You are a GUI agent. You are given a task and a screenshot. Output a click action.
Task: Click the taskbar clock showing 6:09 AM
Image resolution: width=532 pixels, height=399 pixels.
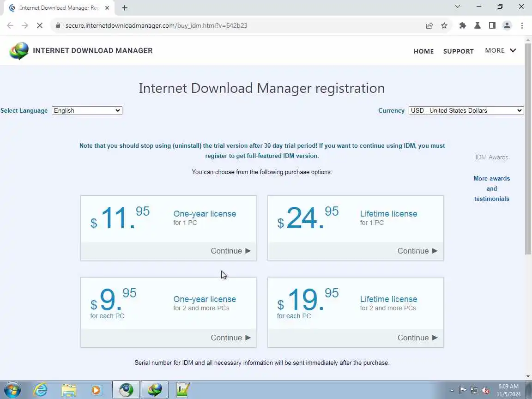(x=508, y=391)
